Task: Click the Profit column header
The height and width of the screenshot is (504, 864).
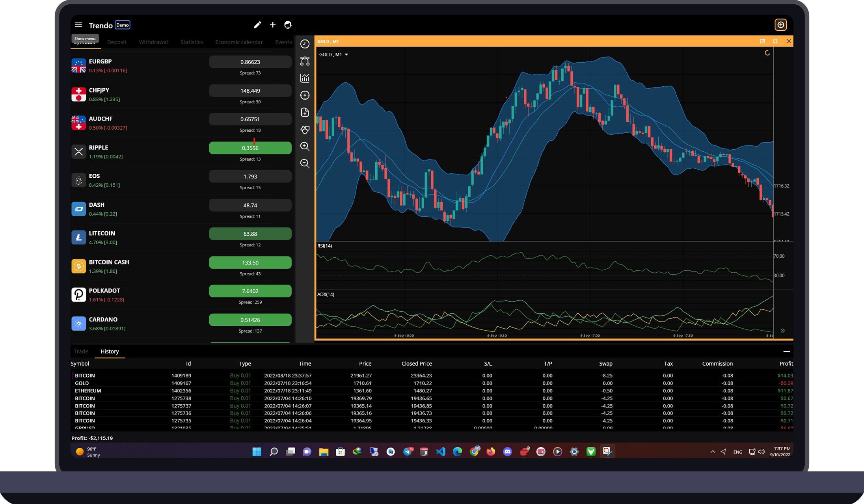Action: tap(786, 364)
